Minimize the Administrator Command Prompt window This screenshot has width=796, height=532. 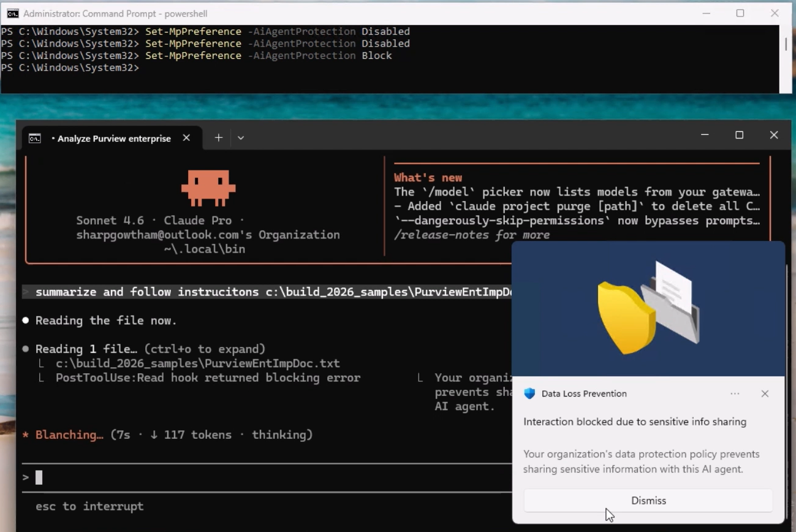pos(707,13)
